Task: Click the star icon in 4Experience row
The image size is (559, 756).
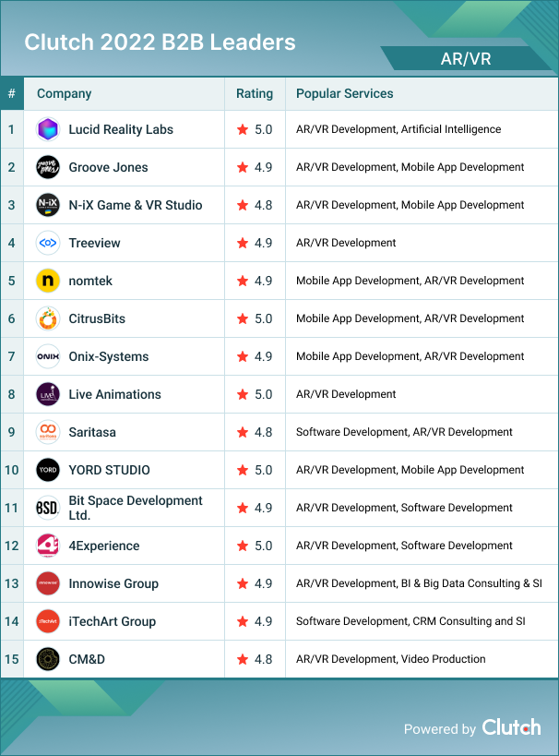Action: pos(243,546)
